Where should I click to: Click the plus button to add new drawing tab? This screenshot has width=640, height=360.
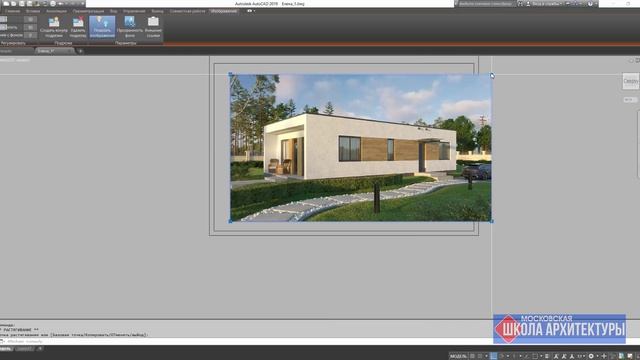point(80,51)
